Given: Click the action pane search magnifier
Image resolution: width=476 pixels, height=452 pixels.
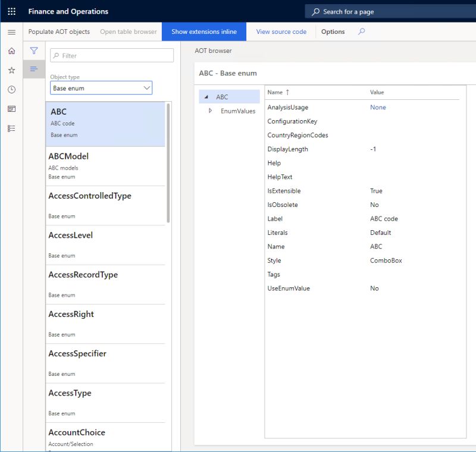Looking at the screenshot, I should [x=361, y=32].
